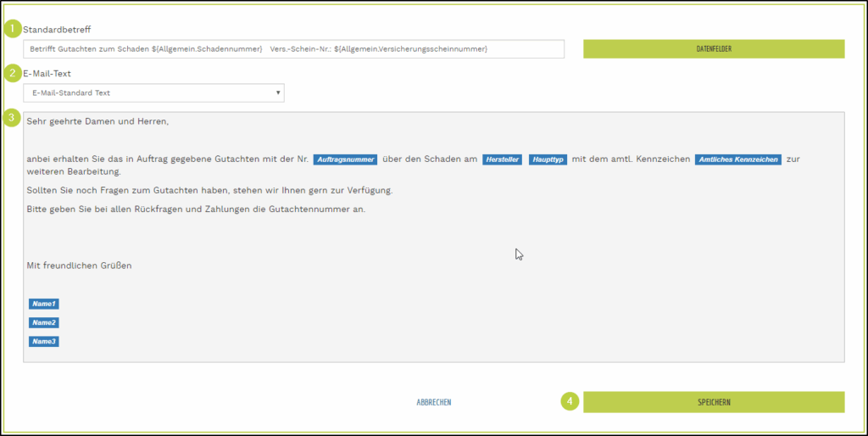868x436 pixels.
Task: Click the Name2 placeholder tag
Action: 43,322
